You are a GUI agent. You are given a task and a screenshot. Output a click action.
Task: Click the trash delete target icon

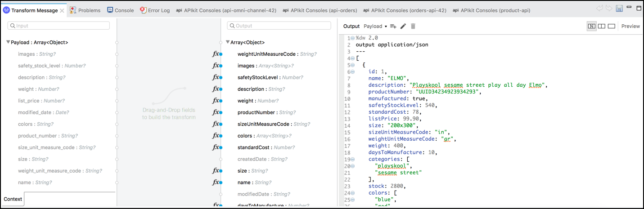(413, 26)
